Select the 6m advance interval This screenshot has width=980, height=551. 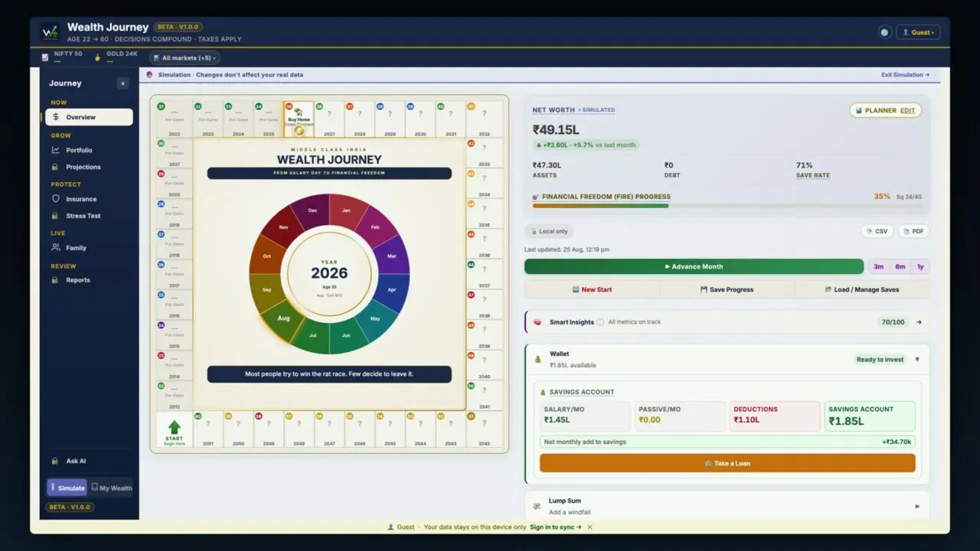pos(900,266)
